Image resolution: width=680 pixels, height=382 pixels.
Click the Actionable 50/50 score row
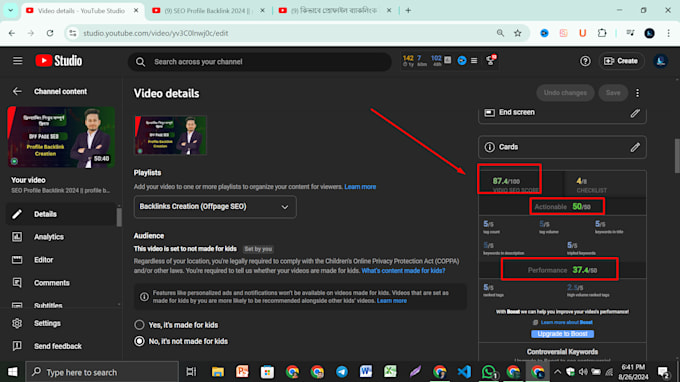click(x=562, y=207)
